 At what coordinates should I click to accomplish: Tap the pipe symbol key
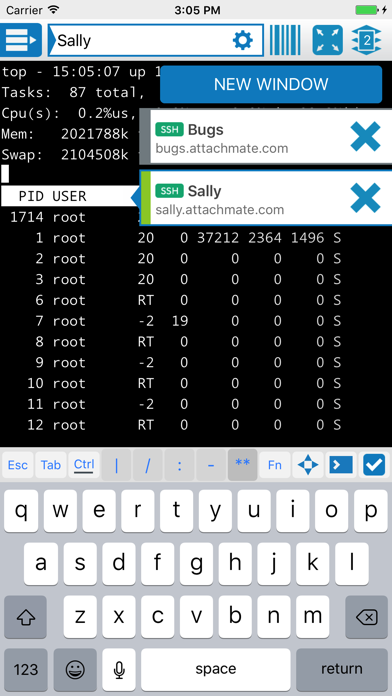pyautogui.click(x=116, y=465)
